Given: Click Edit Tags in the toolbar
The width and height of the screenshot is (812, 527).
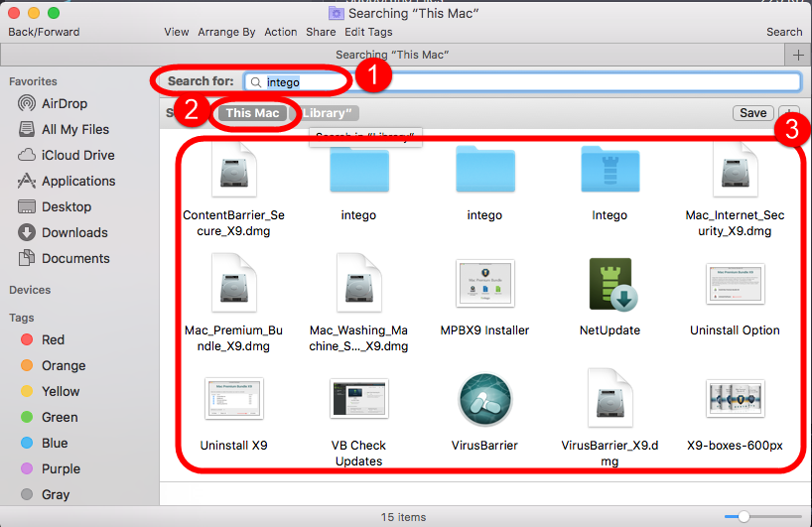Looking at the screenshot, I should pos(368,32).
